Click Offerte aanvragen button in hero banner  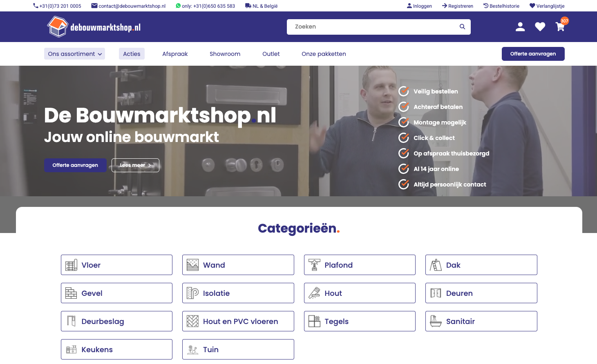tap(75, 165)
